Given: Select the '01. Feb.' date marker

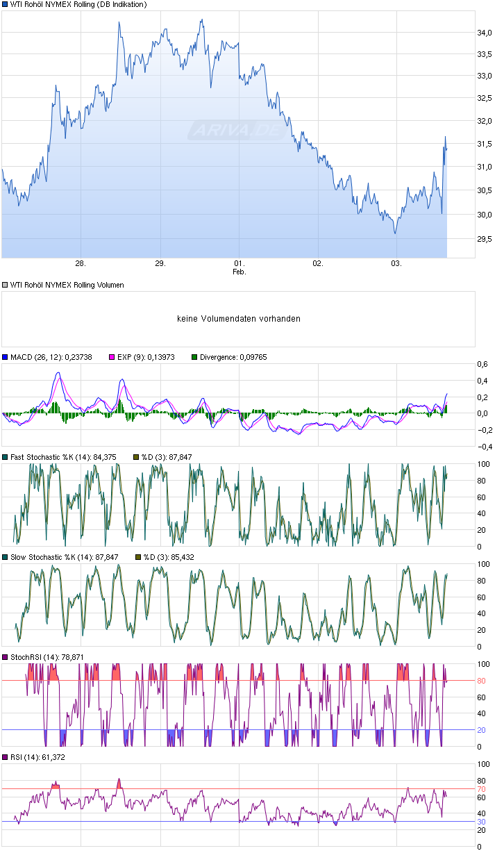Looking at the screenshot, I should (239, 267).
